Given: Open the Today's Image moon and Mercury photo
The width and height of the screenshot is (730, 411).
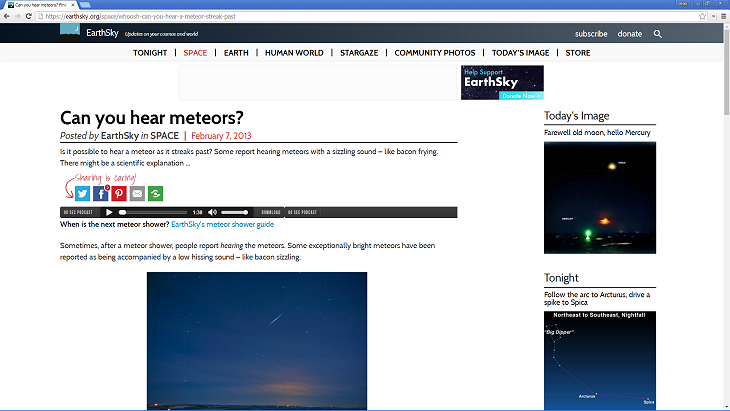Looking at the screenshot, I should [600, 198].
